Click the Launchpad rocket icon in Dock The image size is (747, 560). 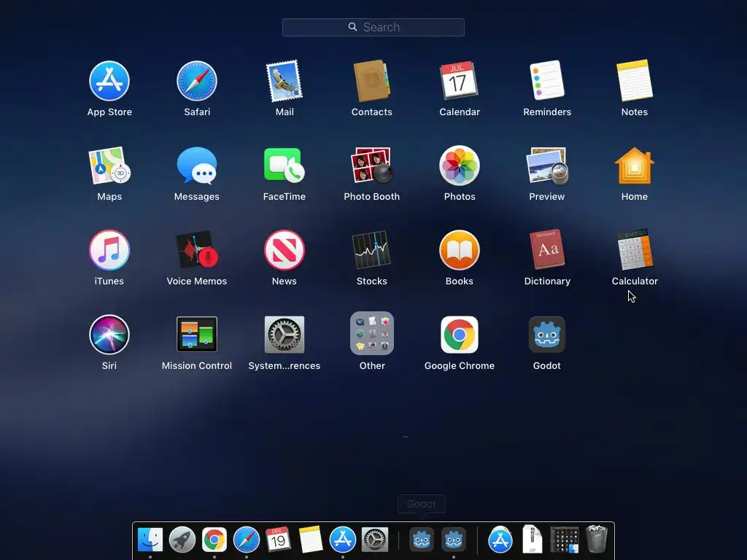tap(182, 540)
